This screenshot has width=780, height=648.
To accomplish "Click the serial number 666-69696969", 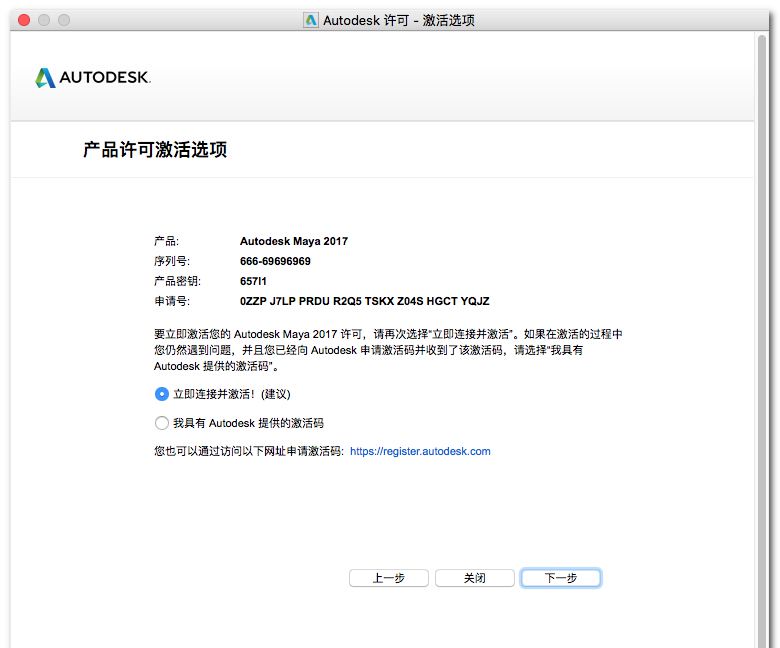I will (275, 262).
